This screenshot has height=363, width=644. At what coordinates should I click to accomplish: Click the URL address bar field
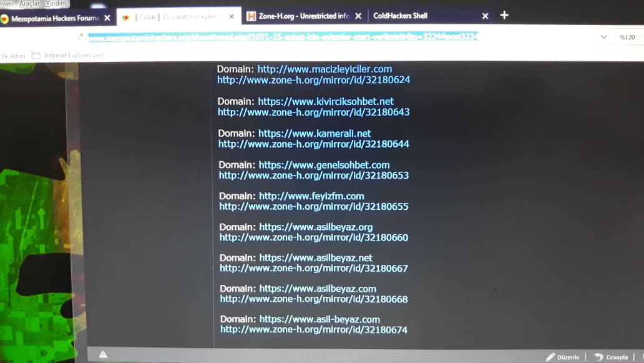pyautogui.click(x=282, y=37)
